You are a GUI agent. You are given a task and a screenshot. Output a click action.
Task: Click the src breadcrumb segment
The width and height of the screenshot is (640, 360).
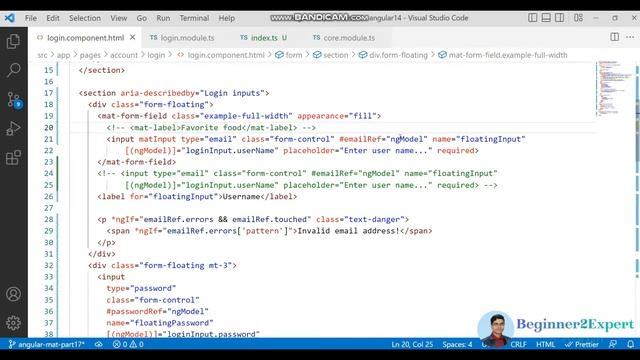(42, 55)
